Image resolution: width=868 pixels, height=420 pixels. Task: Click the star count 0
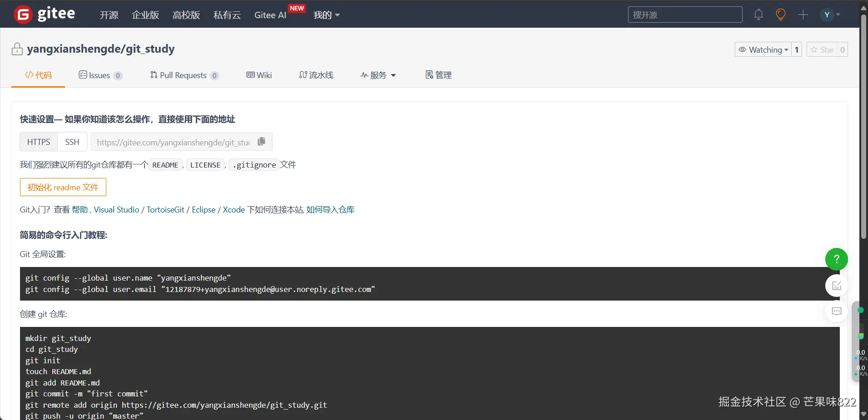(x=843, y=49)
